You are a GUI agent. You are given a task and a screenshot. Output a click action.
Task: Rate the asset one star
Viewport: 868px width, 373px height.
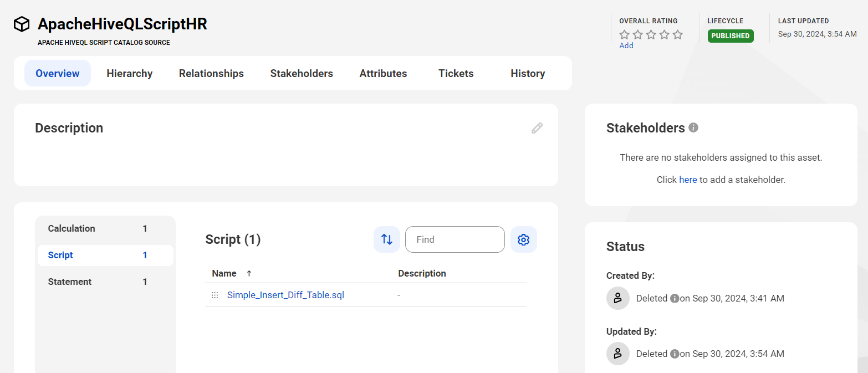click(x=625, y=35)
